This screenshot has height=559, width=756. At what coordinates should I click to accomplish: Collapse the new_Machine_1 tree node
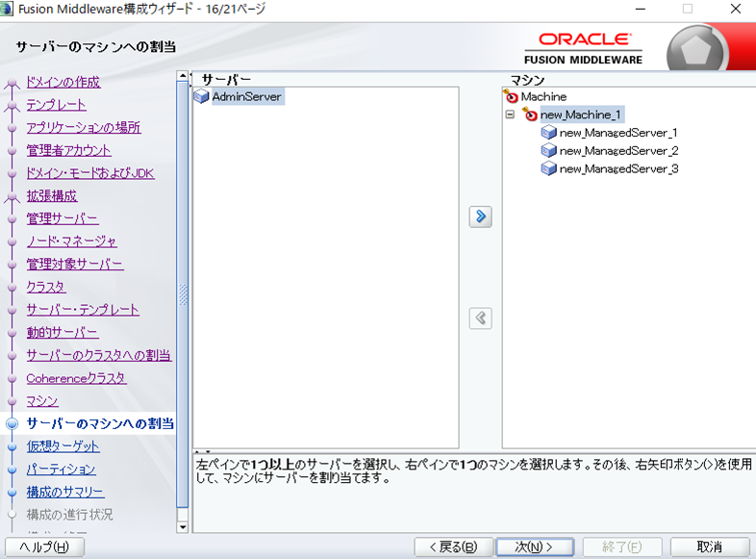(x=511, y=114)
